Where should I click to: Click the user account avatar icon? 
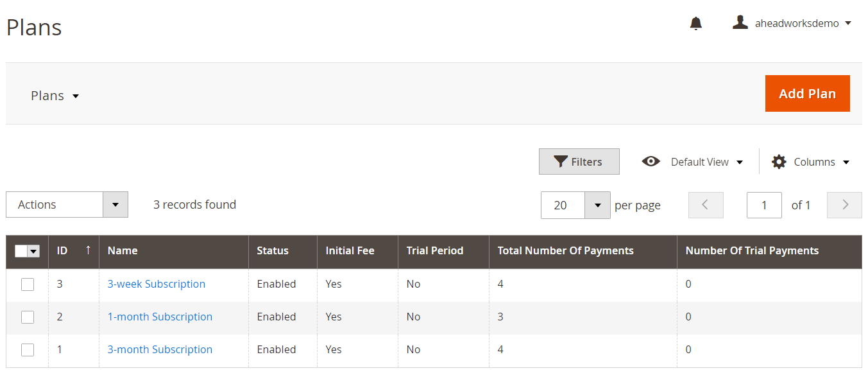[x=740, y=22]
